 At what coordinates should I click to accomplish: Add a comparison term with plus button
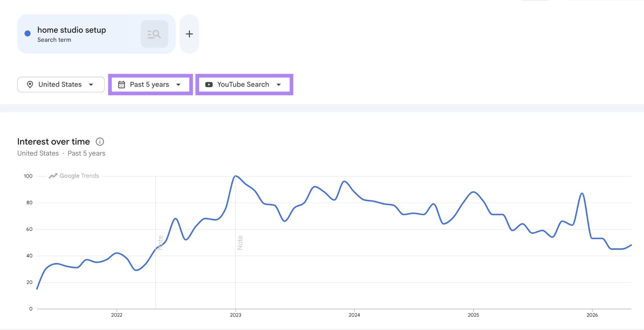point(189,34)
